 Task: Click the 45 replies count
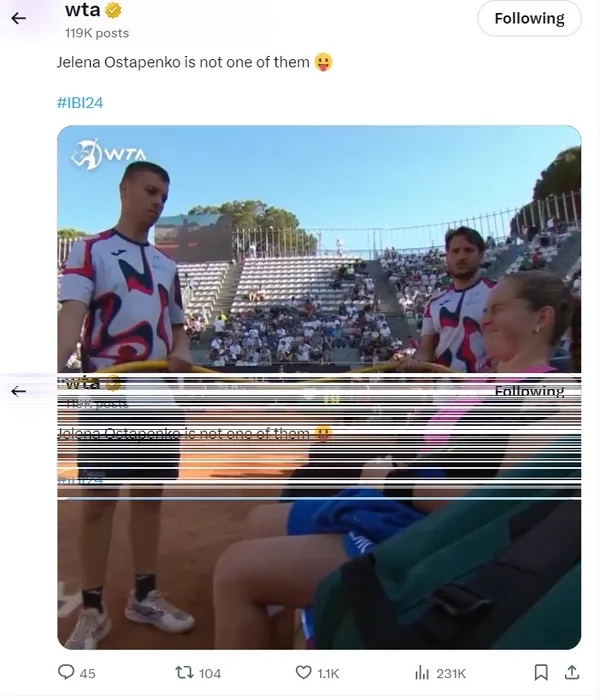pos(87,673)
